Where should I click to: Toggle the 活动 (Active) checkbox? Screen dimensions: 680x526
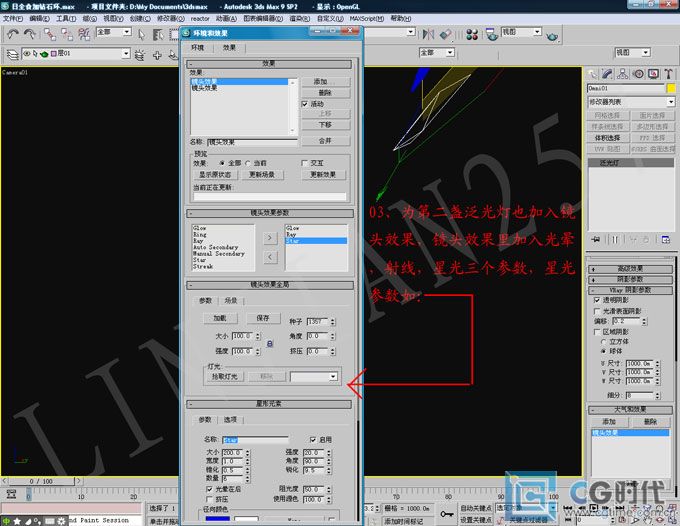click(305, 104)
